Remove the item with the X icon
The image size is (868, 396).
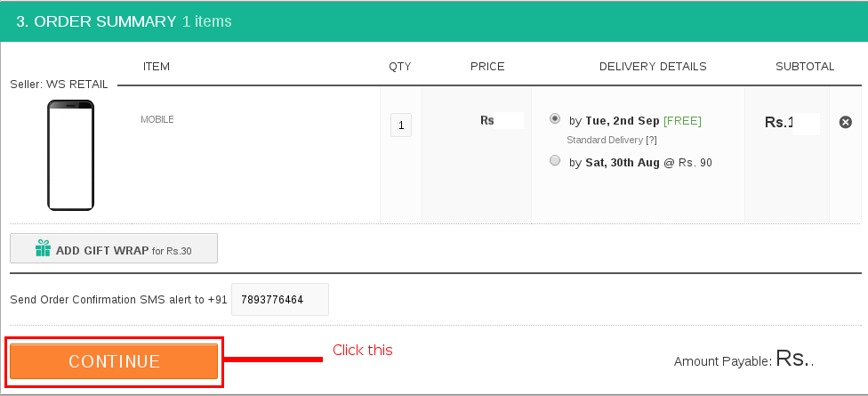pos(845,123)
